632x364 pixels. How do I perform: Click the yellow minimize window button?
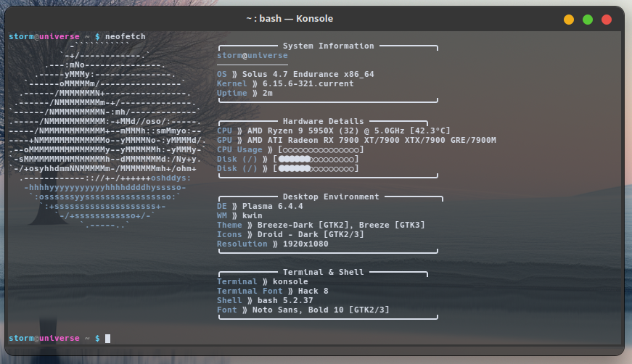569,20
